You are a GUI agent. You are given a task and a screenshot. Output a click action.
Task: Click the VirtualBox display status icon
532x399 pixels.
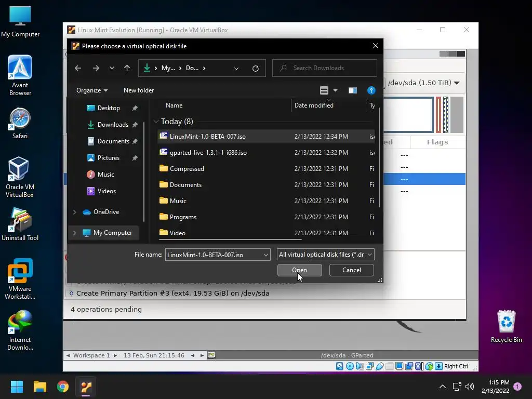tap(400, 366)
